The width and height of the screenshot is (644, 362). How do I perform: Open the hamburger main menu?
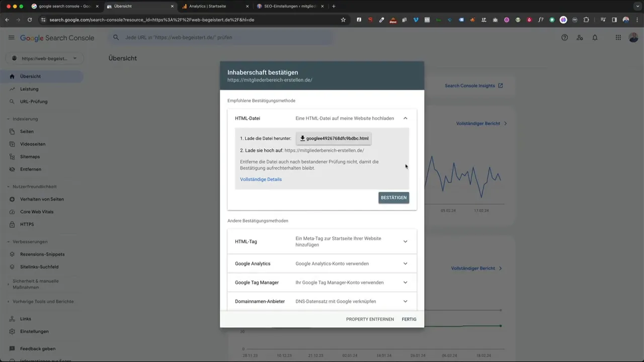pyautogui.click(x=11, y=38)
